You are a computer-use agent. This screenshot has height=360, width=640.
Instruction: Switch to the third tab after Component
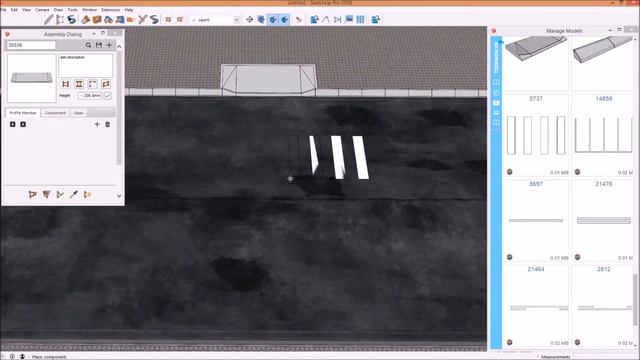[79, 113]
